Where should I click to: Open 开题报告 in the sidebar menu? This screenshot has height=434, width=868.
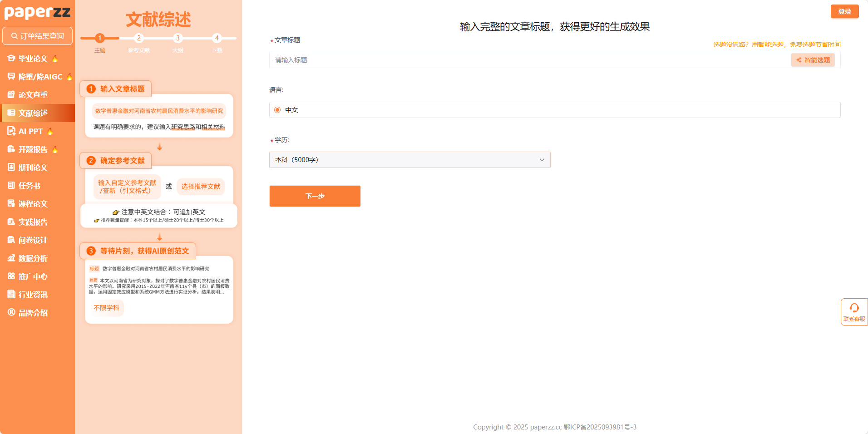point(33,149)
